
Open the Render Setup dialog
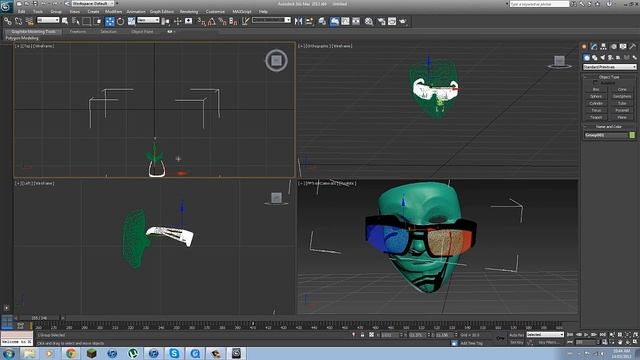tap(381, 21)
